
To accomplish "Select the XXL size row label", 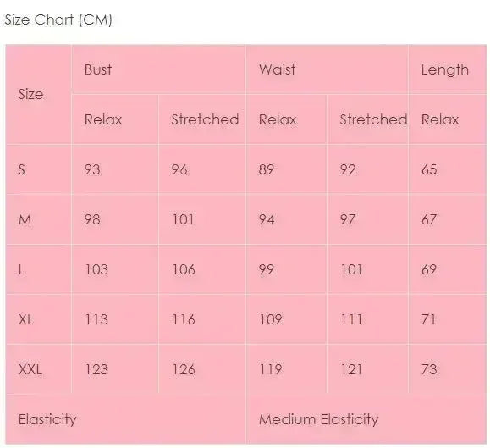I will [x=30, y=369].
